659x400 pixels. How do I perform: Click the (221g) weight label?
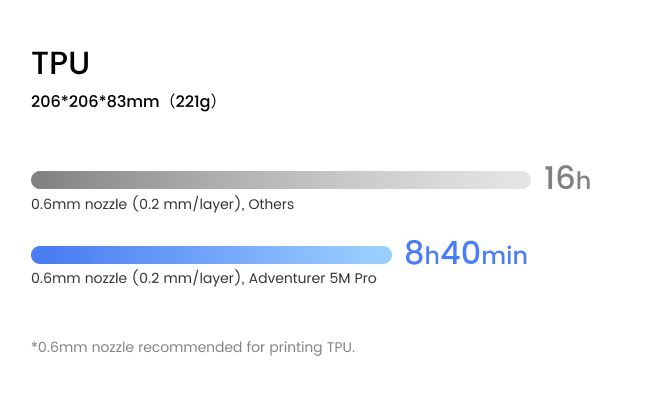[193, 102]
